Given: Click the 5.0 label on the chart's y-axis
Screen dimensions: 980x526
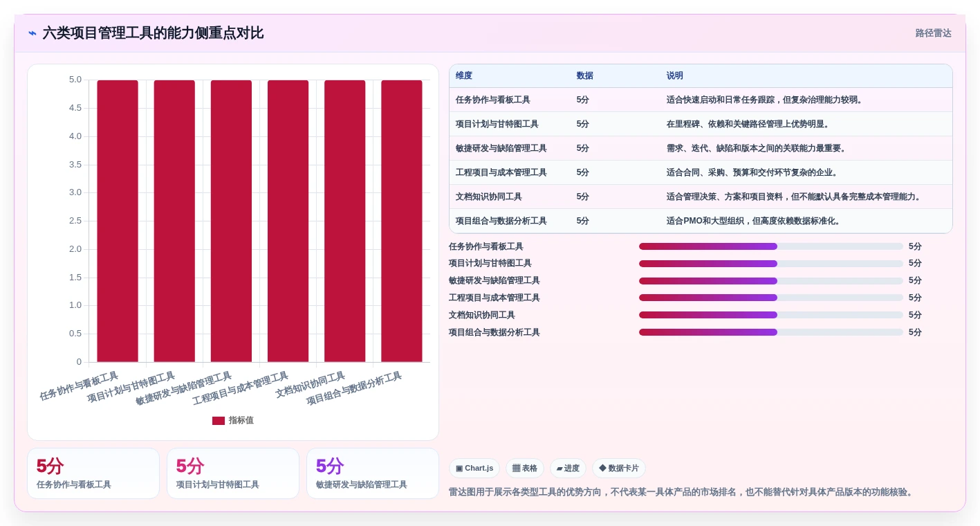Looking at the screenshot, I should [75, 80].
